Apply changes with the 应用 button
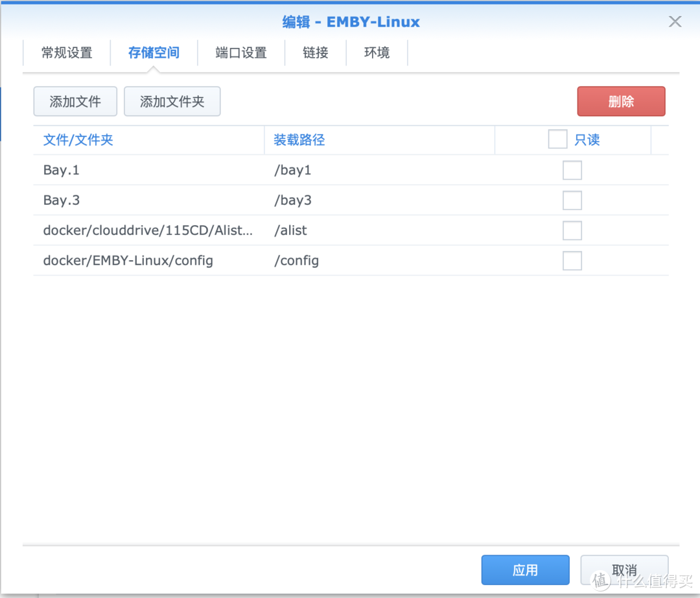This screenshot has height=598, width=700. coord(525,569)
